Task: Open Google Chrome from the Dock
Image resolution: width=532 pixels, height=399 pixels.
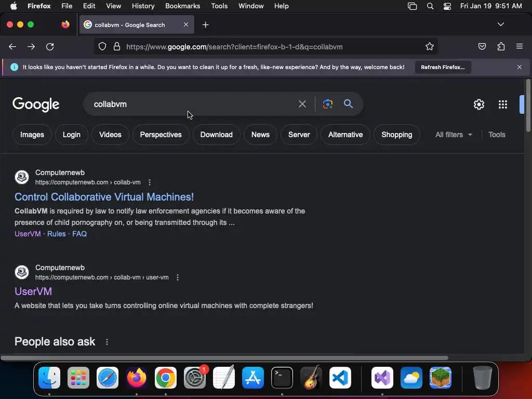Action: 166,378
